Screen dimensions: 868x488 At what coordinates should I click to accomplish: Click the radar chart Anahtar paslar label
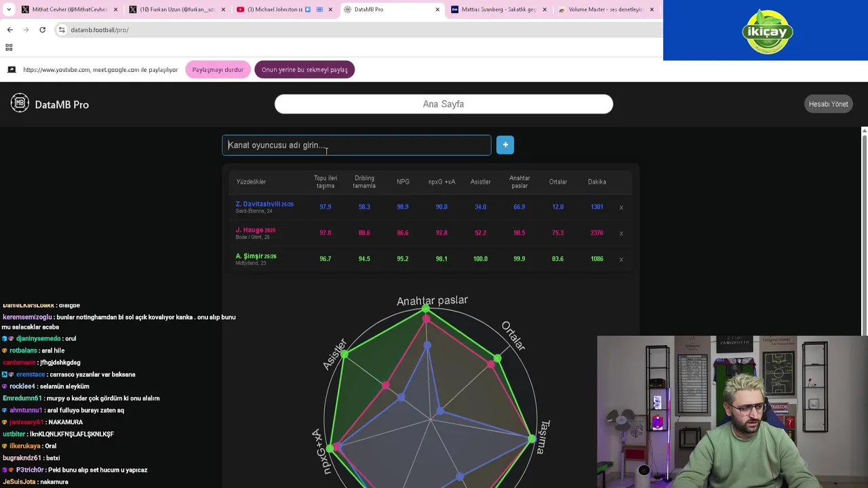[432, 300]
